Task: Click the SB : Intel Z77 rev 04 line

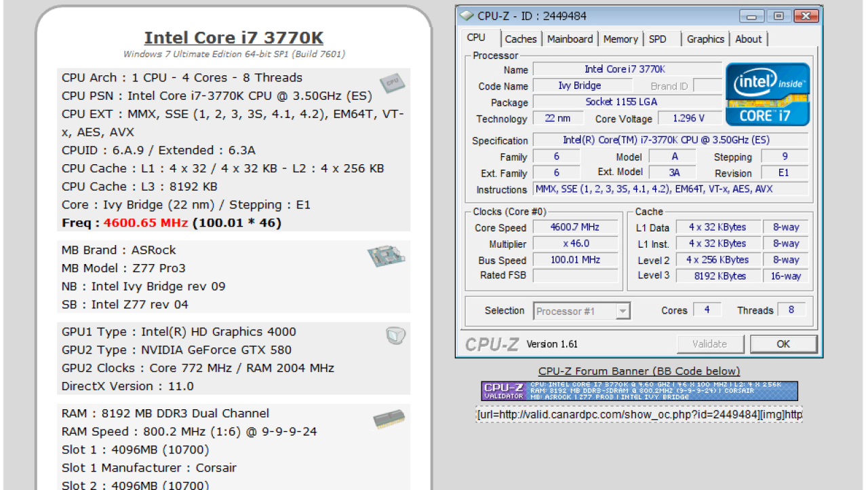Action: 125,305
